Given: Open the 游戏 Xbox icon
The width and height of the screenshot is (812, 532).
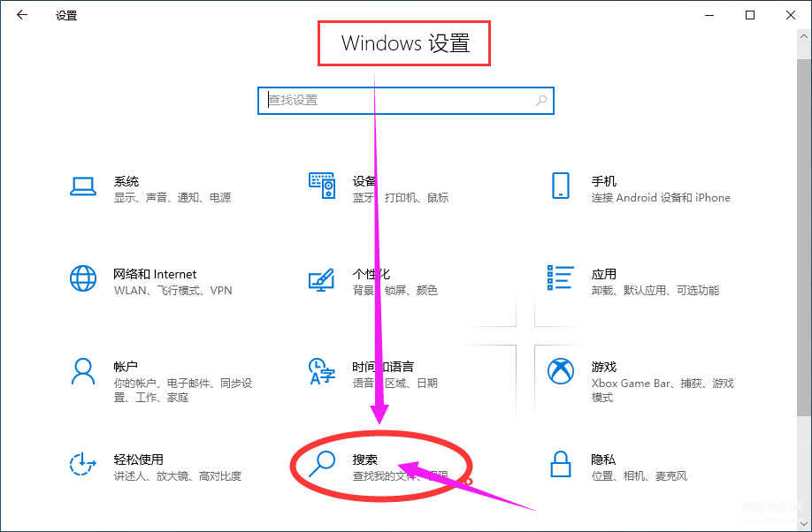Looking at the screenshot, I should 560,371.
